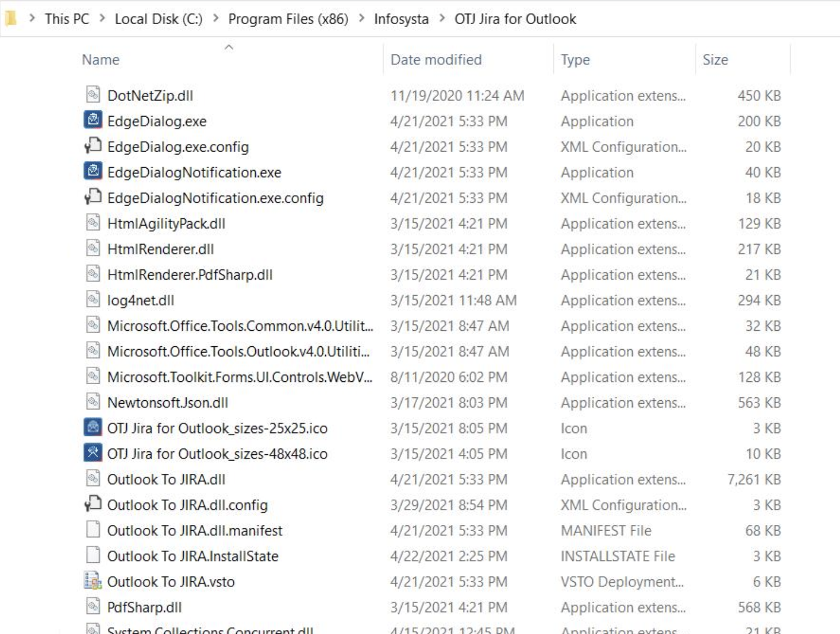Select OTJ Jira for Outlook_sizes-25x25.ico name
Image resolution: width=840 pixels, height=634 pixels.
217,428
